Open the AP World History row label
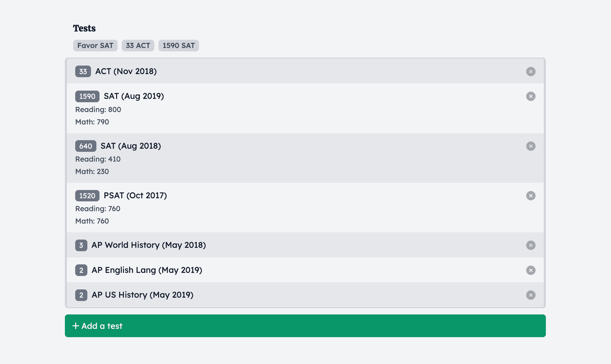The height and width of the screenshot is (364, 611). [x=149, y=245]
